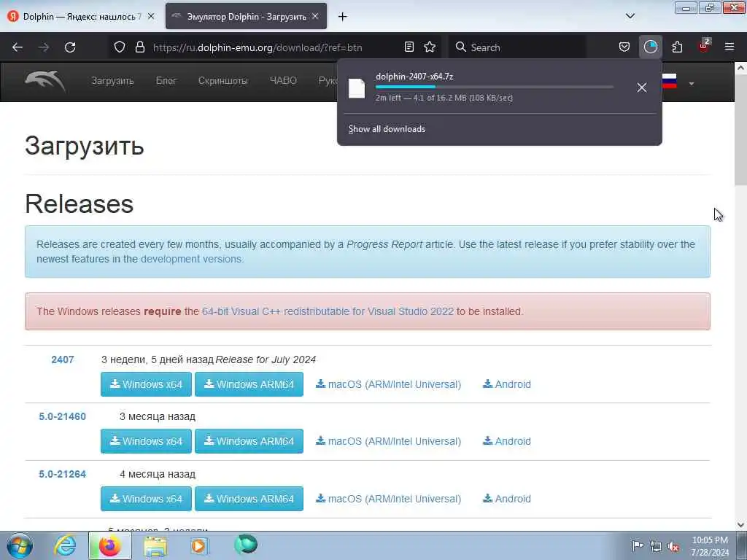Open the Firefox hamburger menu
Viewport: 747px width, 560px height.
[x=729, y=47]
